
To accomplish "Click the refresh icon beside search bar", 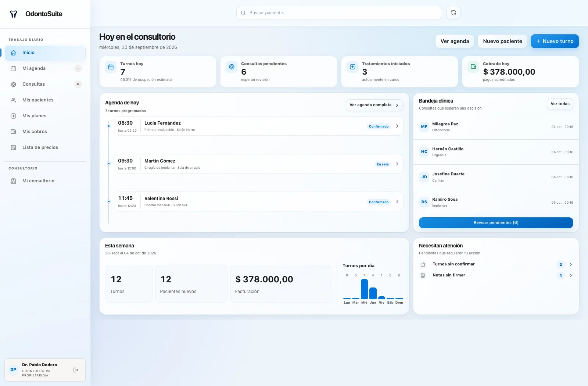I will tap(453, 13).
